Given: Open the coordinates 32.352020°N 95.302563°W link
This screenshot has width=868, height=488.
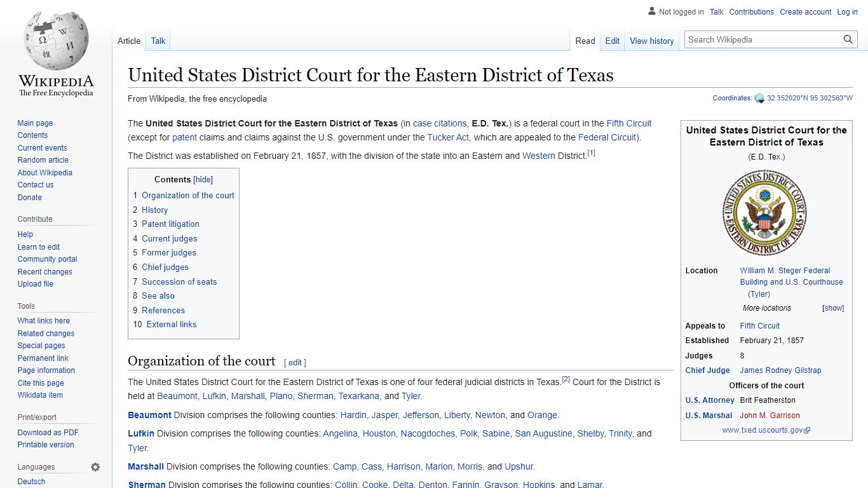Looking at the screenshot, I should tap(810, 98).
